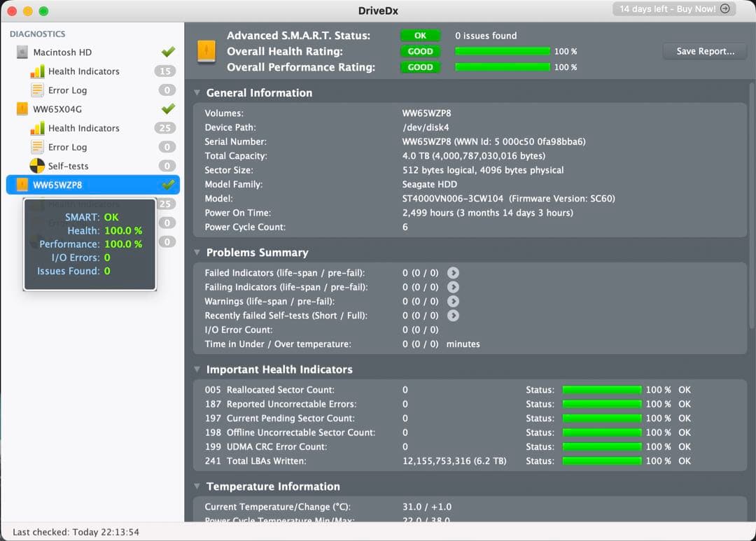Collapse the Important Health Indicators section
This screenshot has width=756, height=541.
[x=197, y=370]
